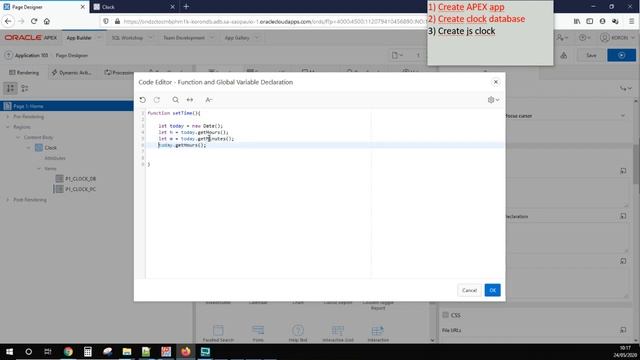Select the P1_CLOCK_DB item

point(80,179)
